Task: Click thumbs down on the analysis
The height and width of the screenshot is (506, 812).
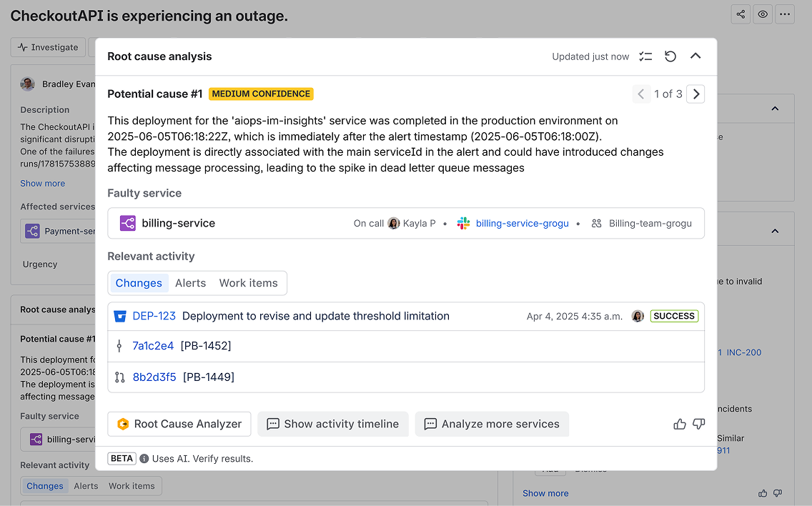Action: (699, 424)
